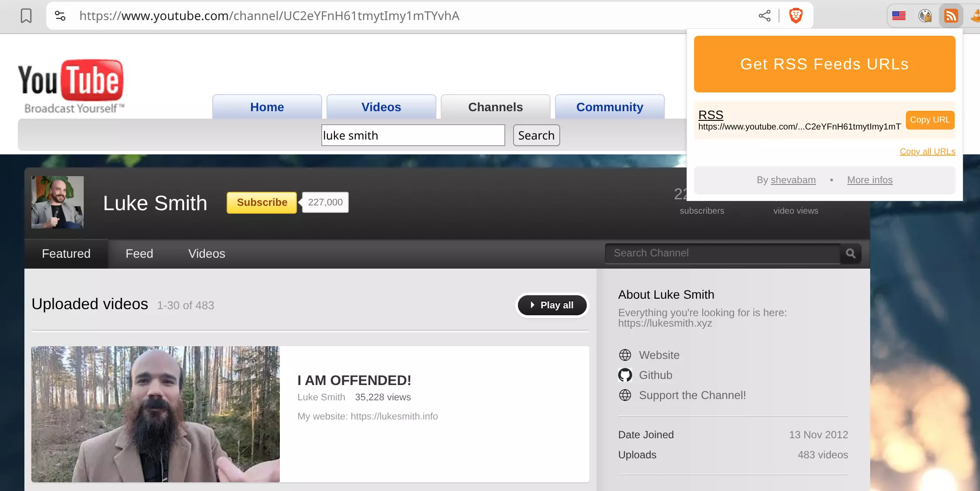Click Luke Smith uploader name under video
This screenshot has width=980, height=491.
321,397
